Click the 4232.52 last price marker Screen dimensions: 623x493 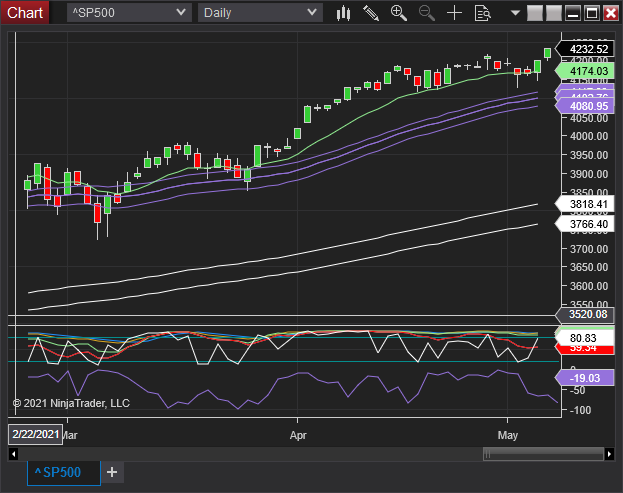pos(585,49)
